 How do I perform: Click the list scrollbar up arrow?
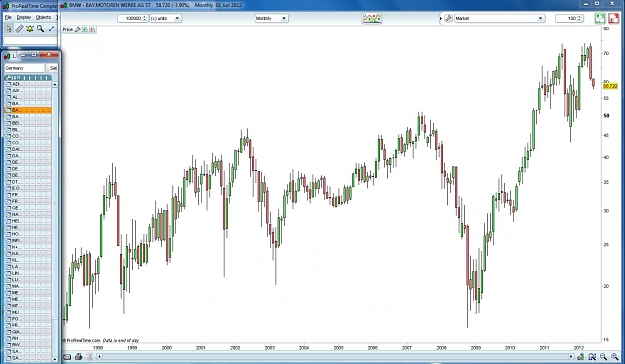[55, 85]
